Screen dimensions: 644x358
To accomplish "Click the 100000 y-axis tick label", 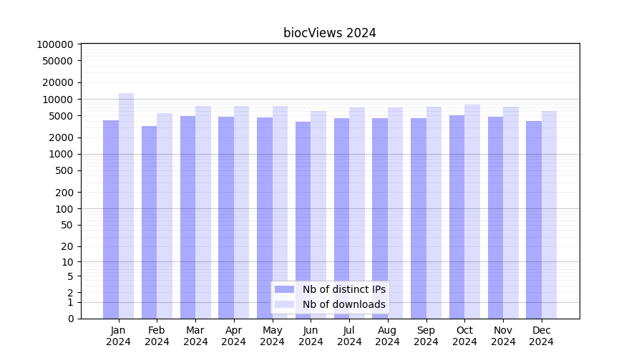I will pos(54,44).
